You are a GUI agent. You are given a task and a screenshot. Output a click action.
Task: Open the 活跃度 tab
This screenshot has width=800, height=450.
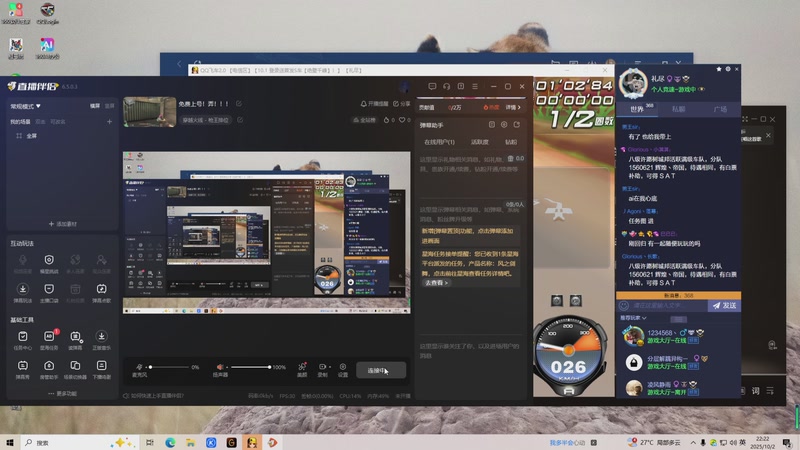pyautogui.click(x=480, y=142)
